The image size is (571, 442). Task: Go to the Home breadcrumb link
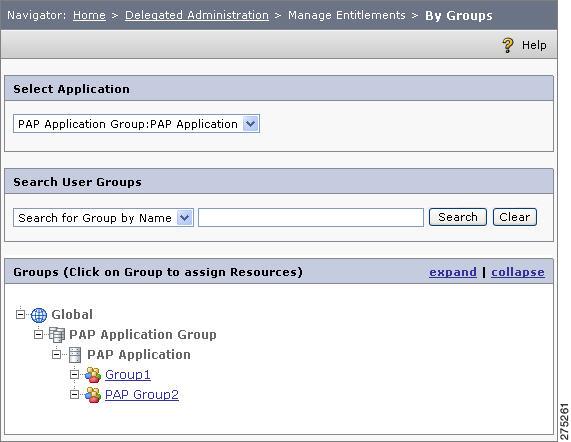coord(89,15)
